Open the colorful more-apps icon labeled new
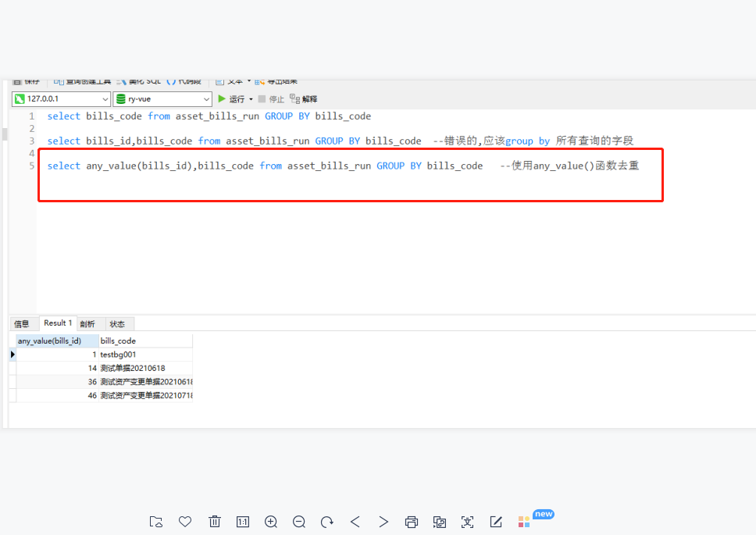 (x=524, y=522)
